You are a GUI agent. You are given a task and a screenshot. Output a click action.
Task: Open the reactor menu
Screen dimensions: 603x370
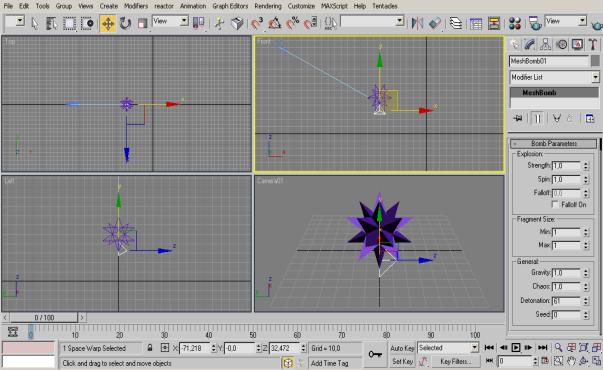[164, 6]
